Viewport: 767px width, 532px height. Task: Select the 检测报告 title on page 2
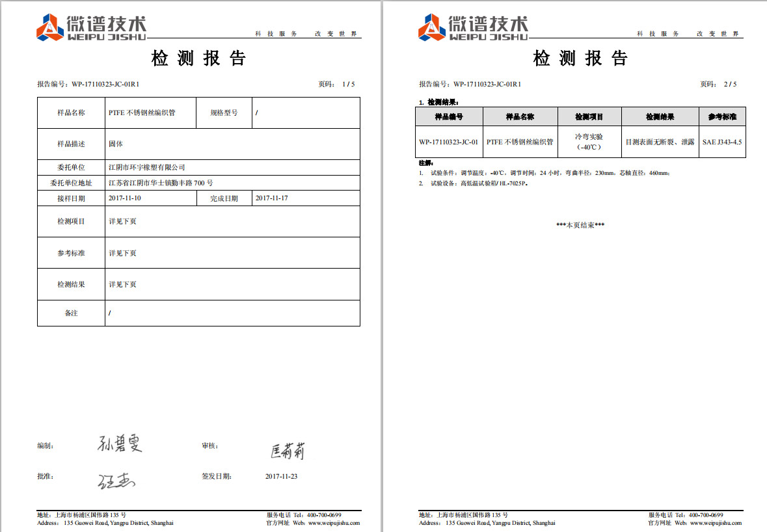pos(581,59)
